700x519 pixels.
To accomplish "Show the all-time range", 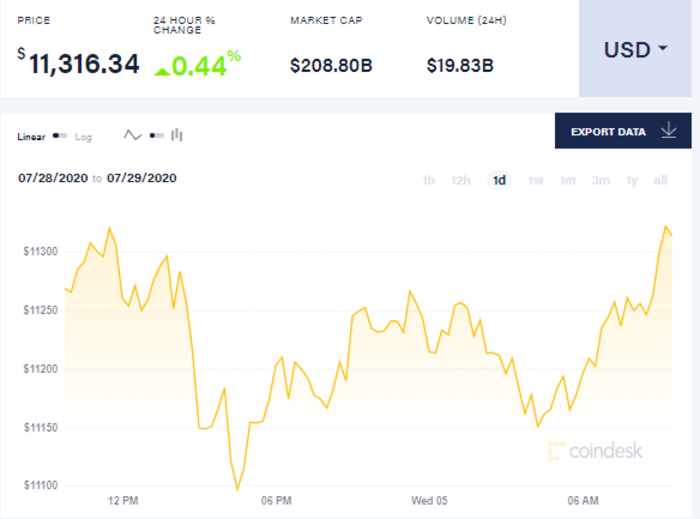I will coord(660,180).
